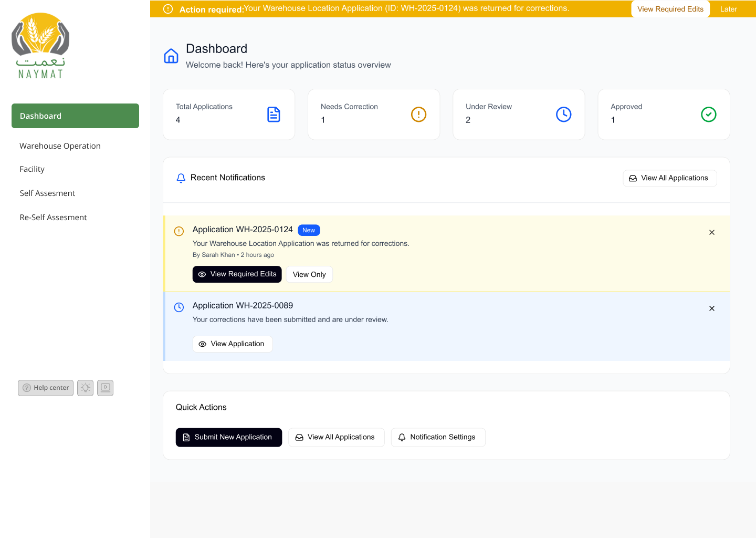Open Self Assesment in the sidebar
Image resolution: width=756 pixels, height=538 pixels.
(x=47, y=193)
